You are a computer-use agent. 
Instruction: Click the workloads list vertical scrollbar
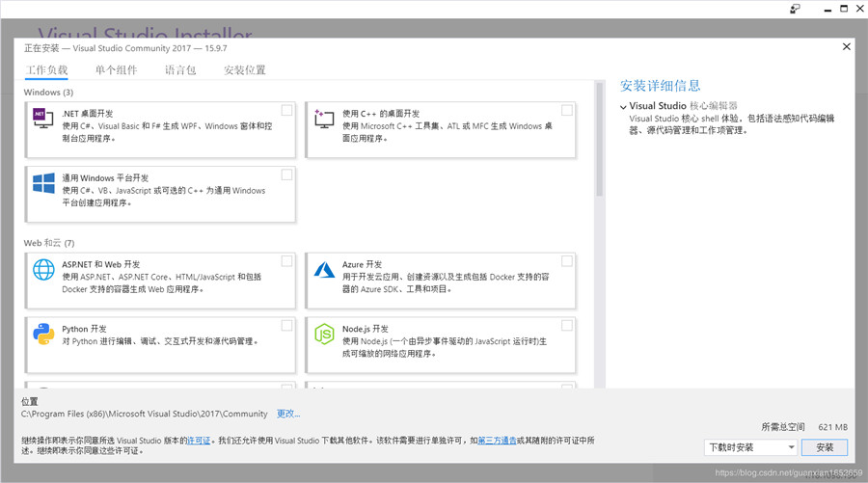pyautogui.click(x=599, y=138)
